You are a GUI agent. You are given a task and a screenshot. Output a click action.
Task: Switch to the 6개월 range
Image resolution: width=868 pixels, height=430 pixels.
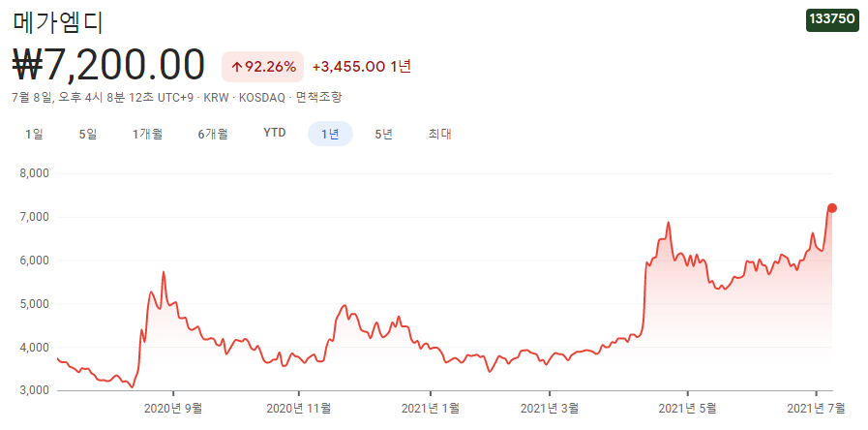[213, 134]
